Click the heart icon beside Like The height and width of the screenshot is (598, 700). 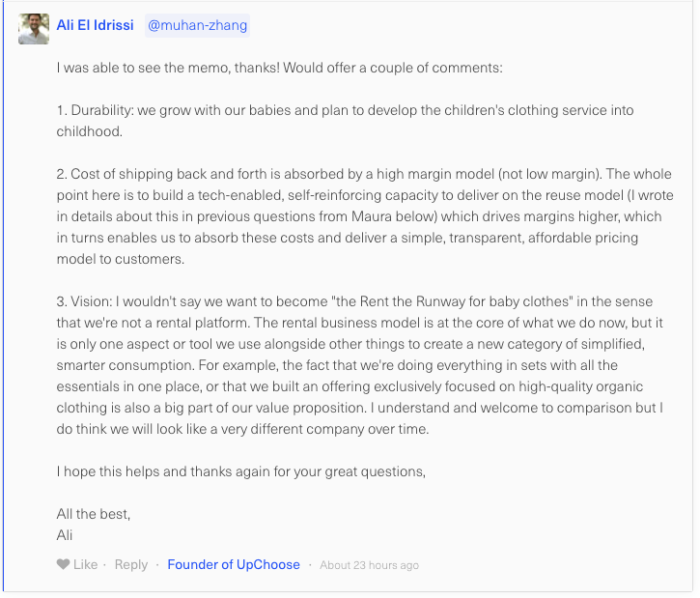pos(63,564)
